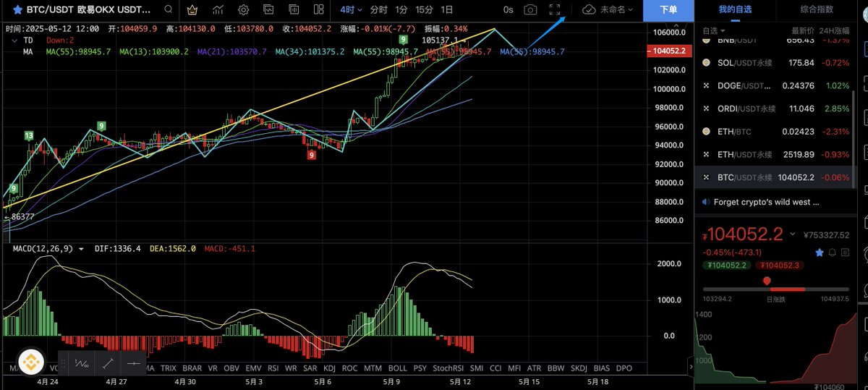Toggle the OBV indicator
This screenshot has height=390, width=868.
pos(231,368)
